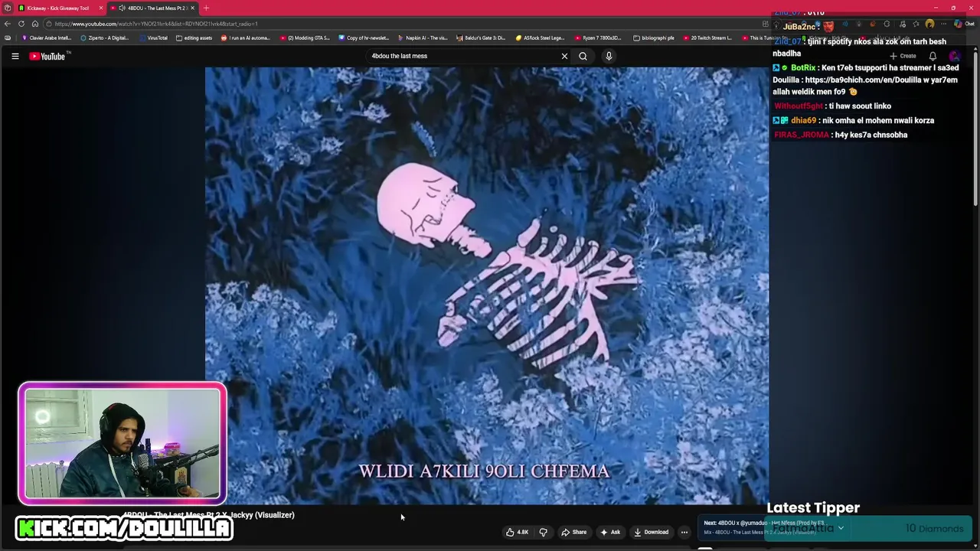Image resolution: width=980 pixels, height=551 pixels.
Task: Start voice search with microphone icon
Action: click(x=609, y=56)
